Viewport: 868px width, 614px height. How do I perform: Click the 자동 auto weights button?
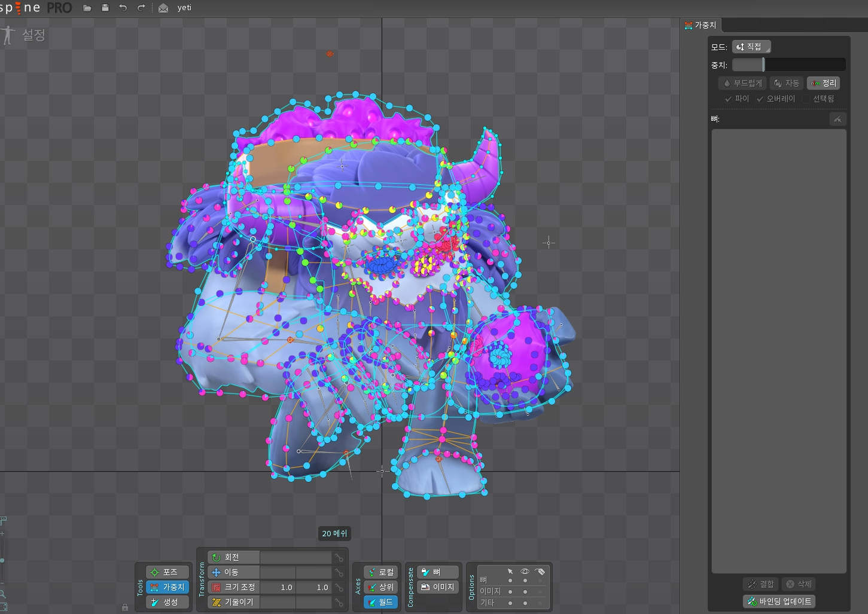pyautogui.click(x=787, y=83)
